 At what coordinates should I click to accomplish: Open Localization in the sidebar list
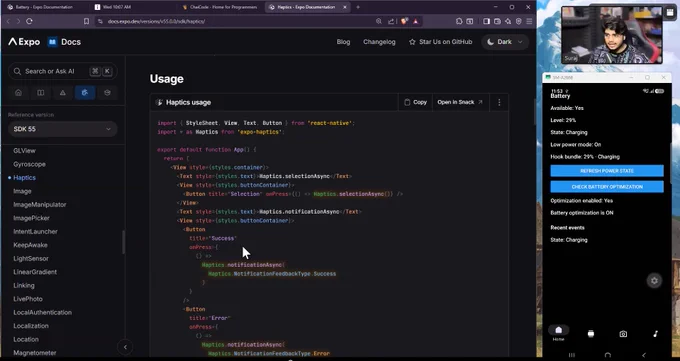pos(31,325)
